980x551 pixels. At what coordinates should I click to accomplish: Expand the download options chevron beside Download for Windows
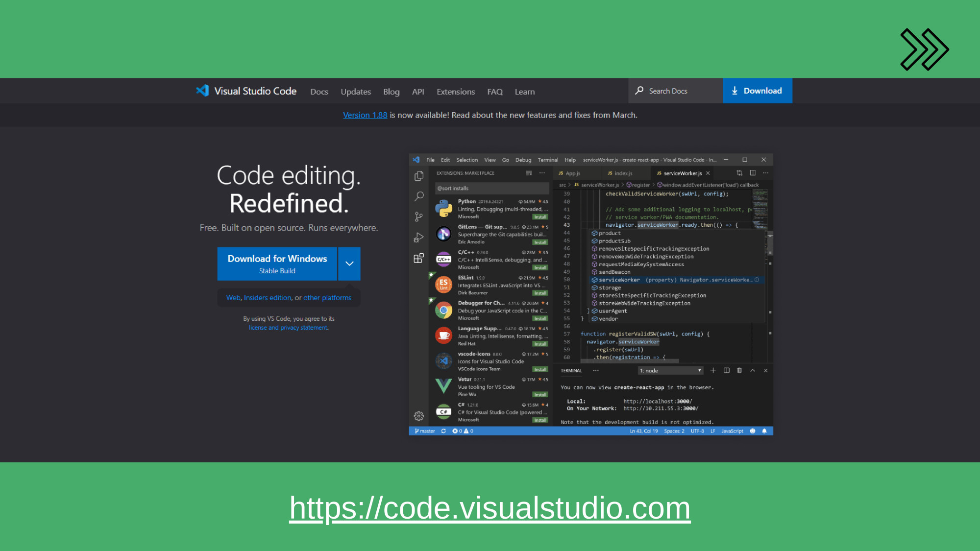click(x=349, y=264)
